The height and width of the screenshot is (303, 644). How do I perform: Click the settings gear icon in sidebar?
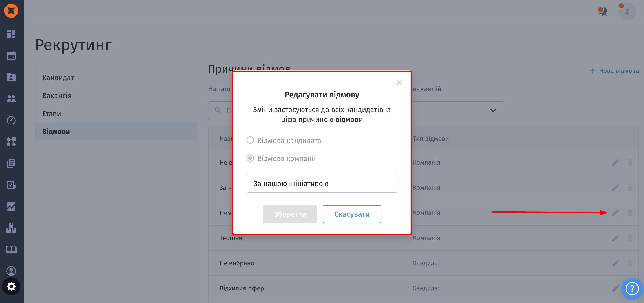coord(11,286)
